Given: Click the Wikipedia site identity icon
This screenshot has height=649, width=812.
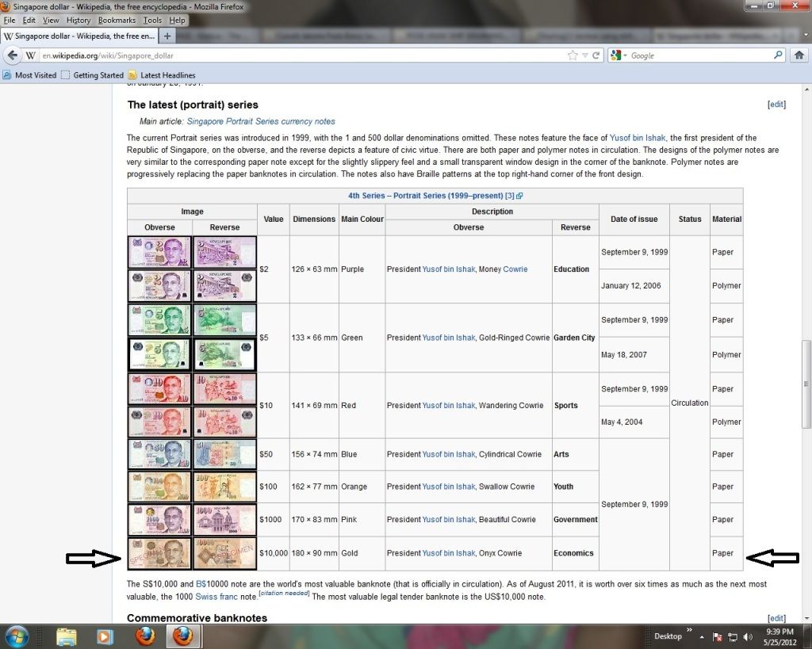Looking at the screenshot, I should click(31, 55).
